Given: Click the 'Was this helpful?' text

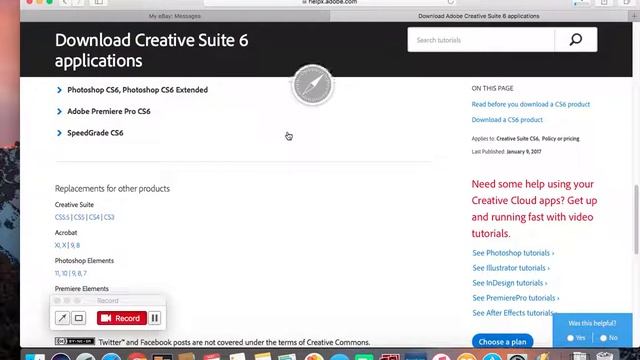Looking at the screenshot, I should point(592,323).
